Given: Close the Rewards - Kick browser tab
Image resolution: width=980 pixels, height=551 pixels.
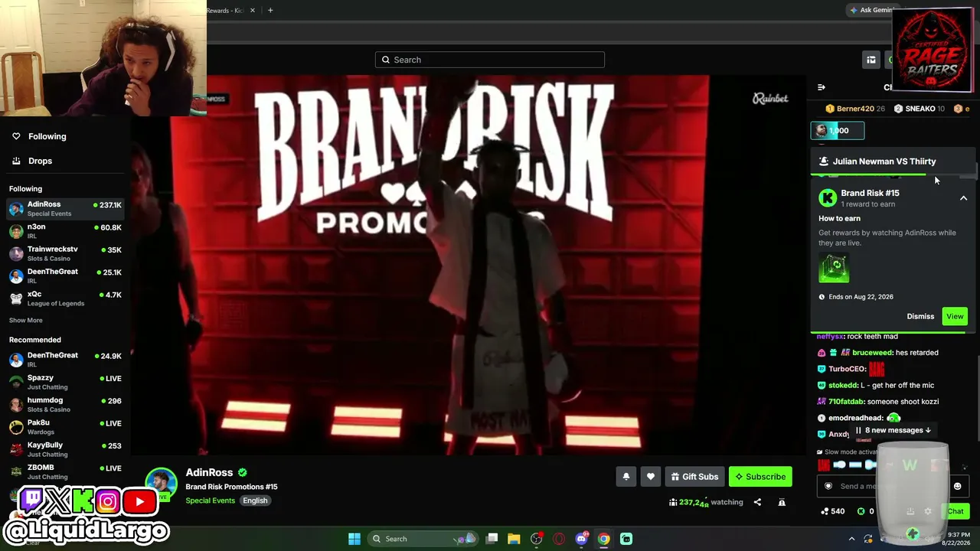Looking at the screenshot, I should [x=253, y=11].
